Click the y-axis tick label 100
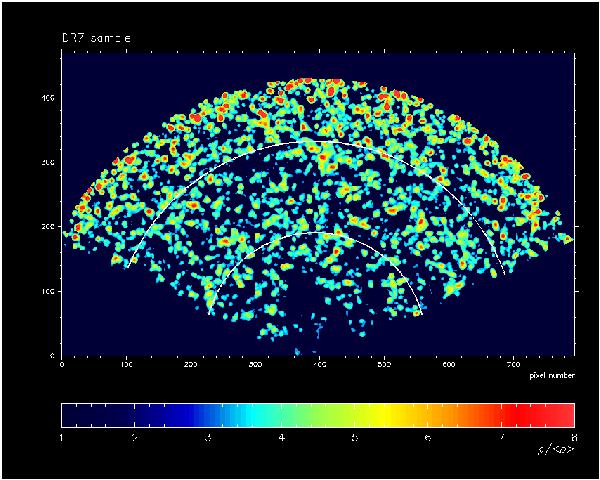Viewport: 600px width, 480px height. [x=46, y=291]
